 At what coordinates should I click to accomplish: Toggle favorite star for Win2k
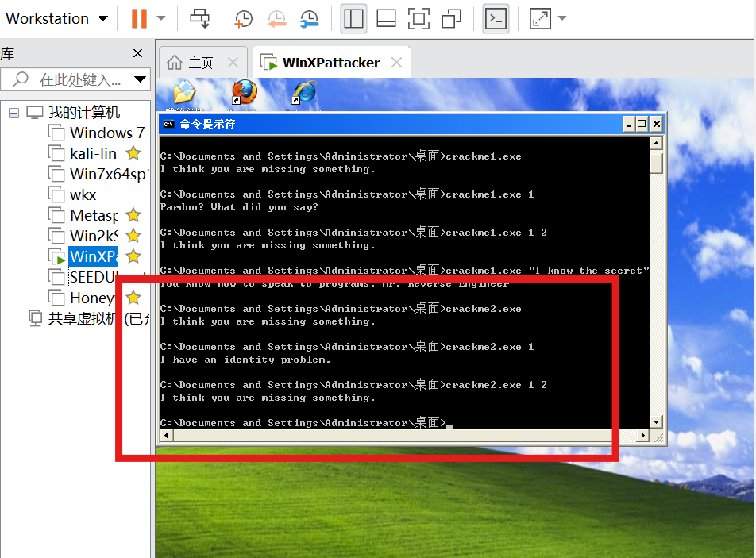coord(133,236)
